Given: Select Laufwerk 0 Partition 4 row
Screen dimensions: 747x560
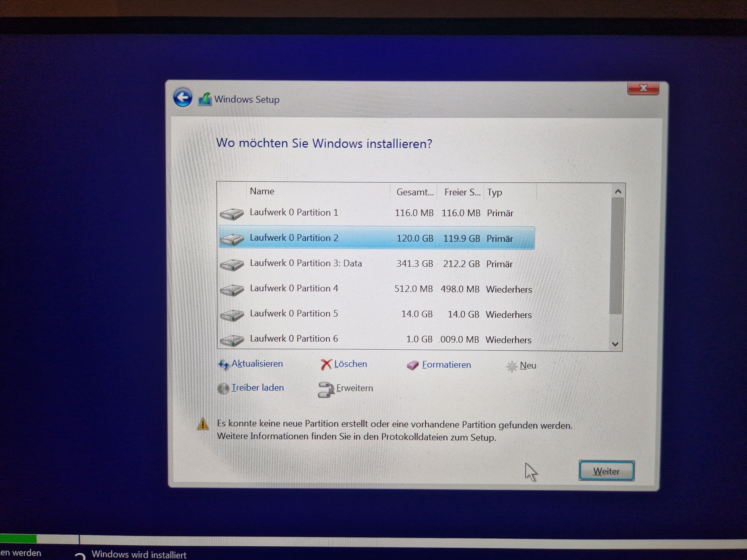Looking at the screenshot, I should [x=294, y=288].
